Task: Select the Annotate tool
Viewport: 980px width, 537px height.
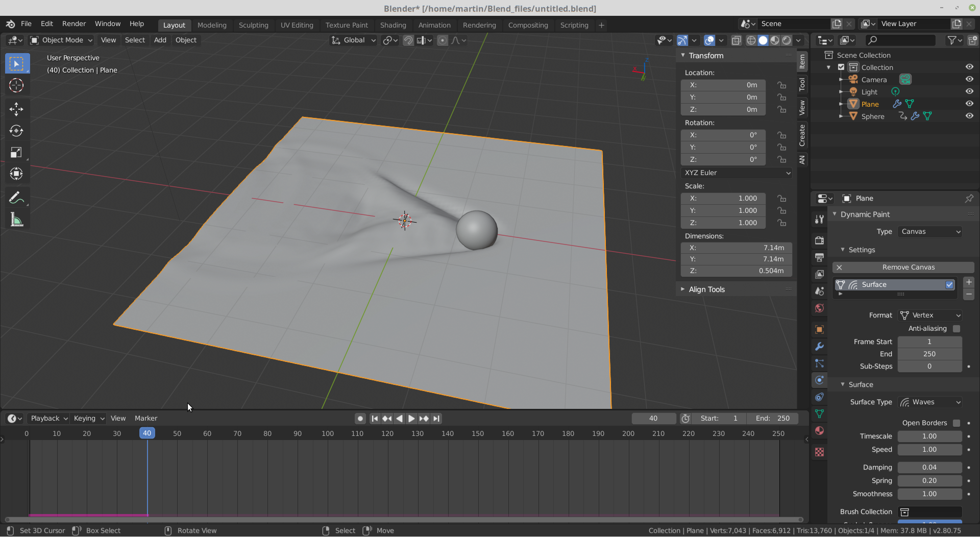Action: 17,198
